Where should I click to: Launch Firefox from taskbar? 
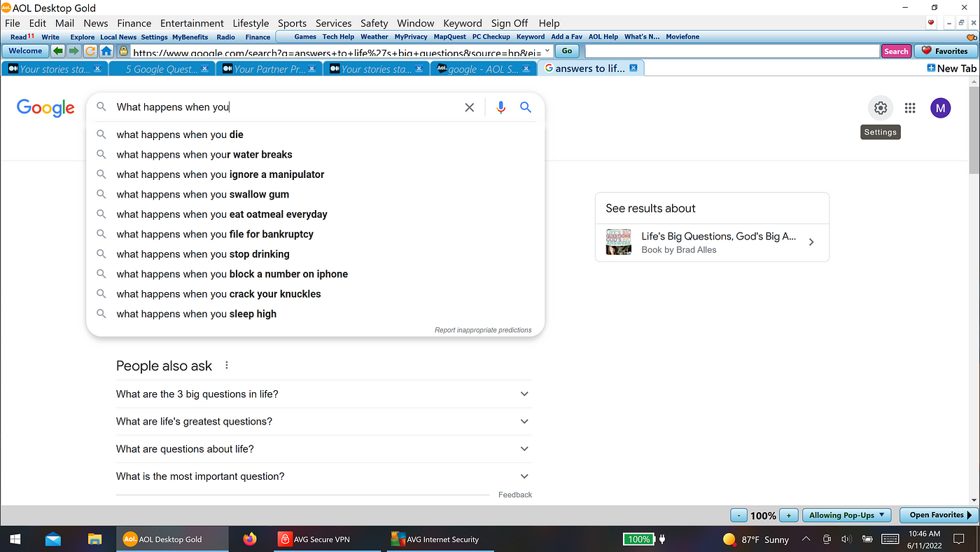(x=250, y=539)
